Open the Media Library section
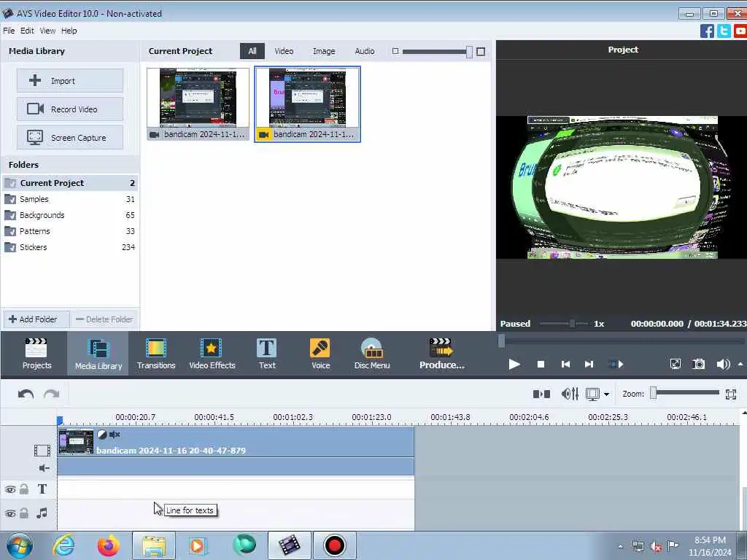Viewport: 747px width, 560px height. 98,354
